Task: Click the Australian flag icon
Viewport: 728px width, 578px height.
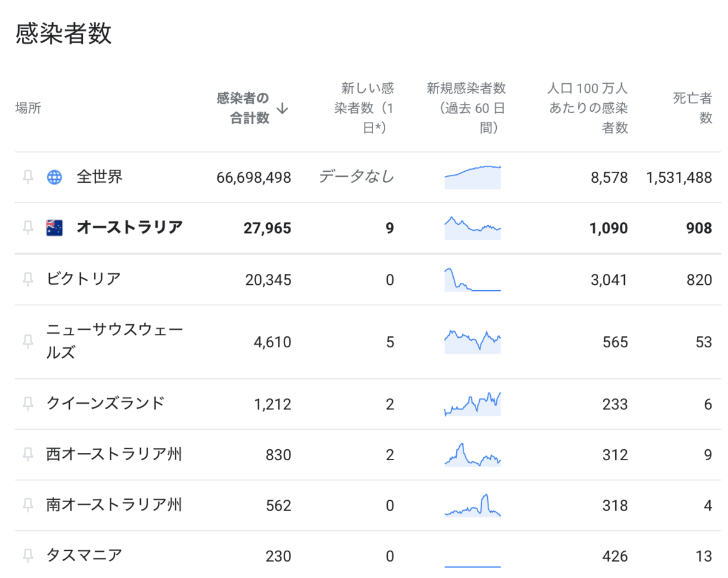Action: tap(55, 228)
